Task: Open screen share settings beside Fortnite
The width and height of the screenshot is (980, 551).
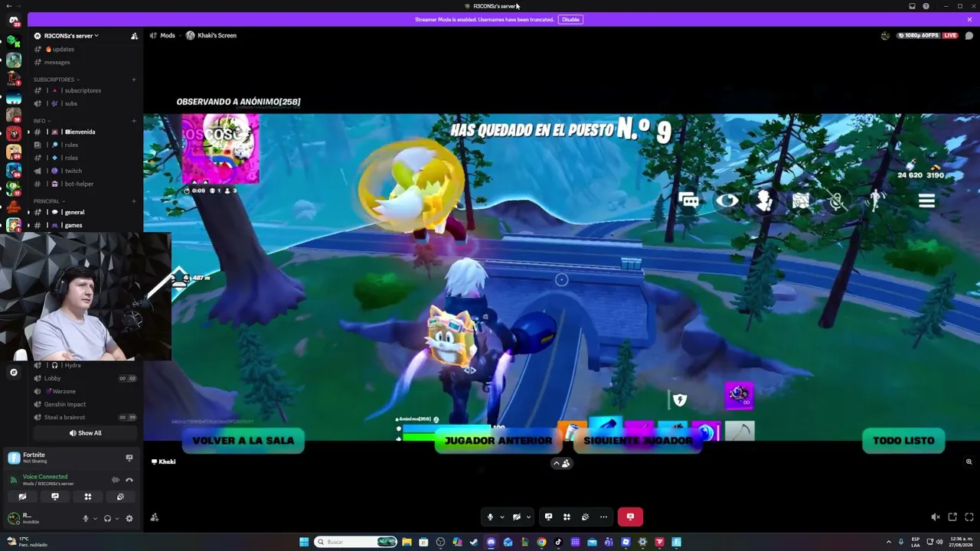Action: (x=129, y=458)
